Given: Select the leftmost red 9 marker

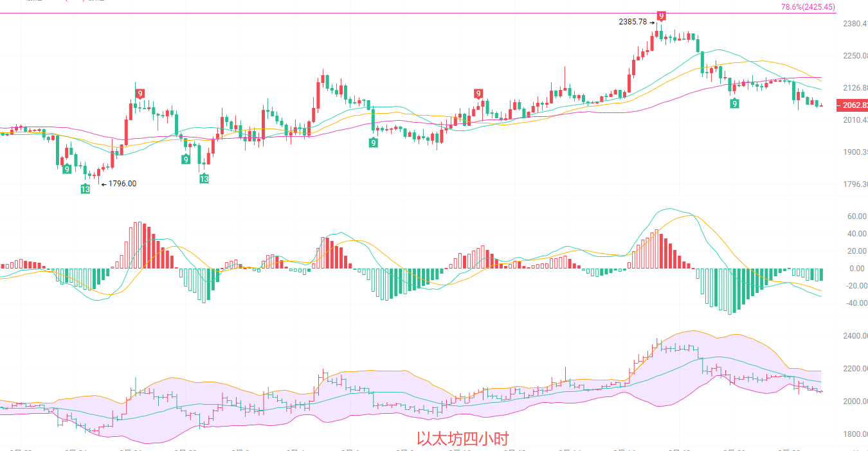Looking at the screenshot, I should tap(140, 94).
